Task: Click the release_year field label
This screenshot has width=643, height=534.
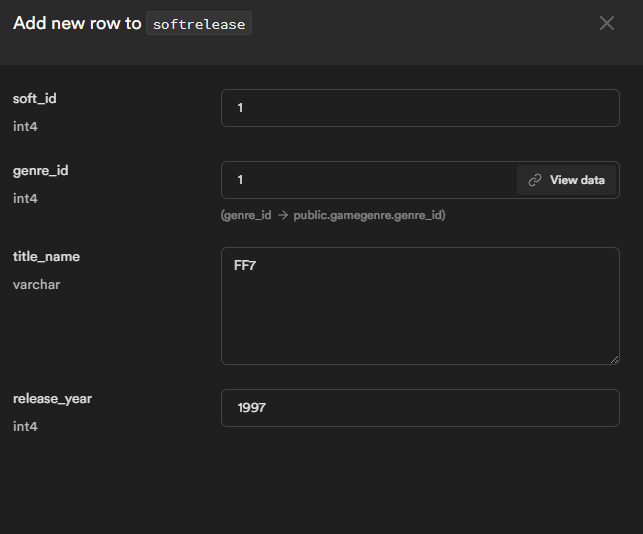Action: point(52,398)
